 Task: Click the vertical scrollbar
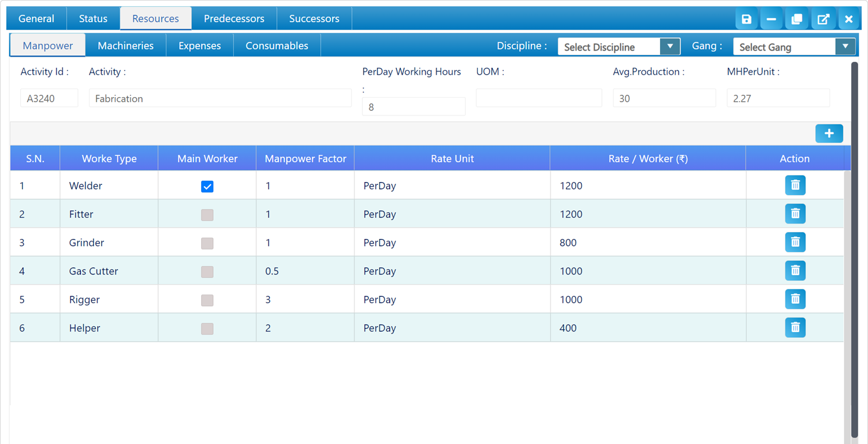click(854, 250)
